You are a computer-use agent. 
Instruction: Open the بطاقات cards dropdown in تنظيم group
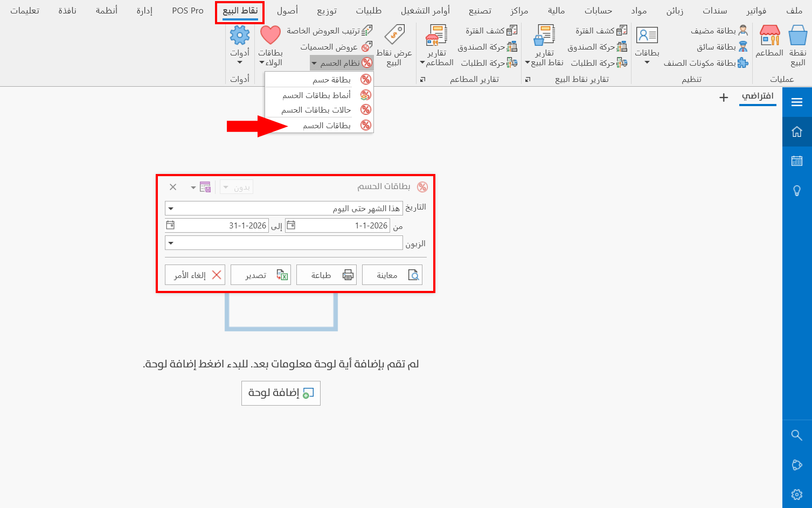pyautogui.click(x=647, y=46)
